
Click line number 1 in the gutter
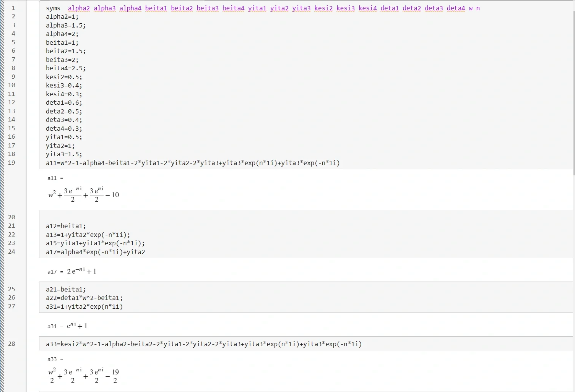click(x=13, y=8)
